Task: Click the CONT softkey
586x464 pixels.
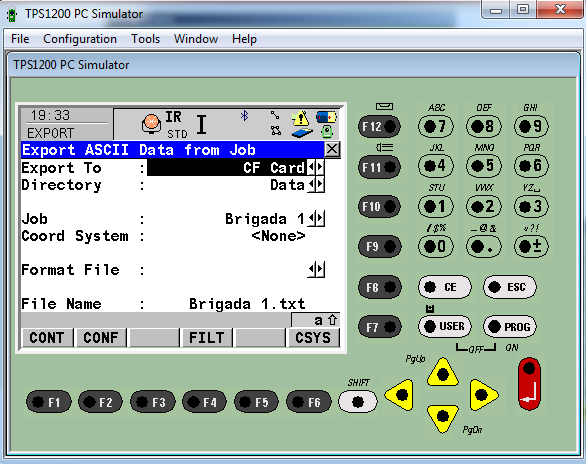Action: point(47,338)
